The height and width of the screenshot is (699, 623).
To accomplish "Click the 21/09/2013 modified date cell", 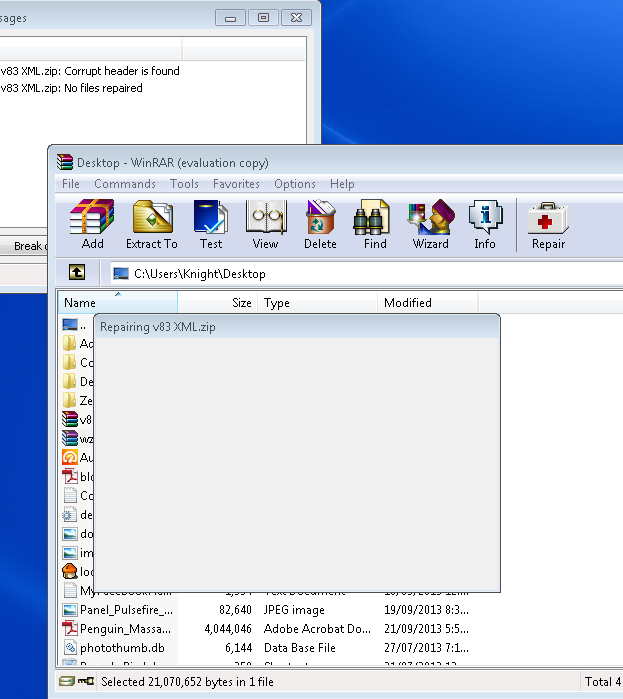I will point(426,629).
